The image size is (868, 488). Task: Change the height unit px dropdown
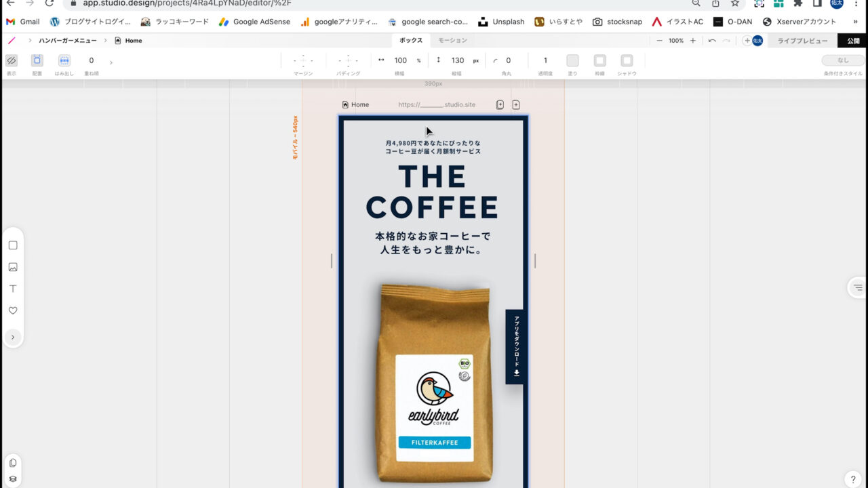click(476, 60)
